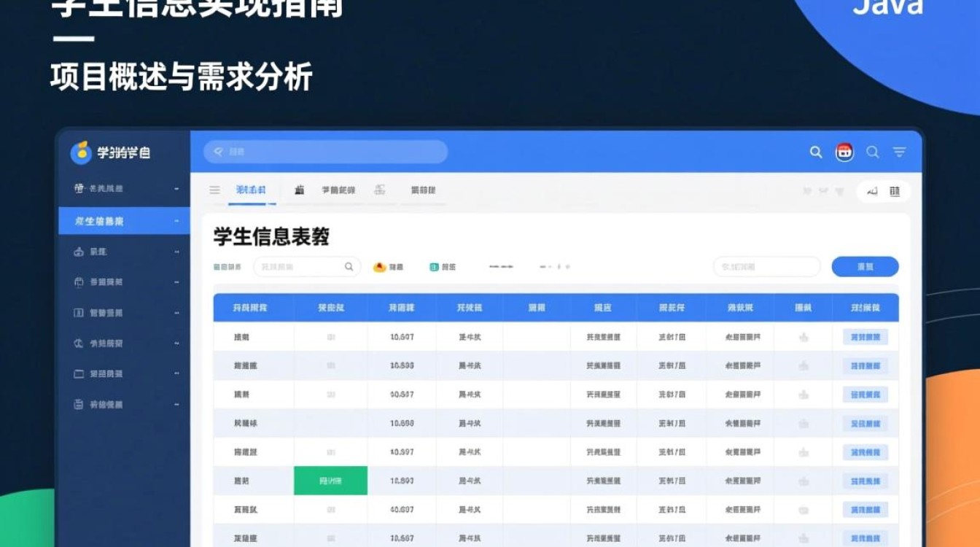Image resolution: width=980 pixels, height=547 pixels.
Task: Click the orange badge icon near the search field
Action: click(x=378, y=266)
